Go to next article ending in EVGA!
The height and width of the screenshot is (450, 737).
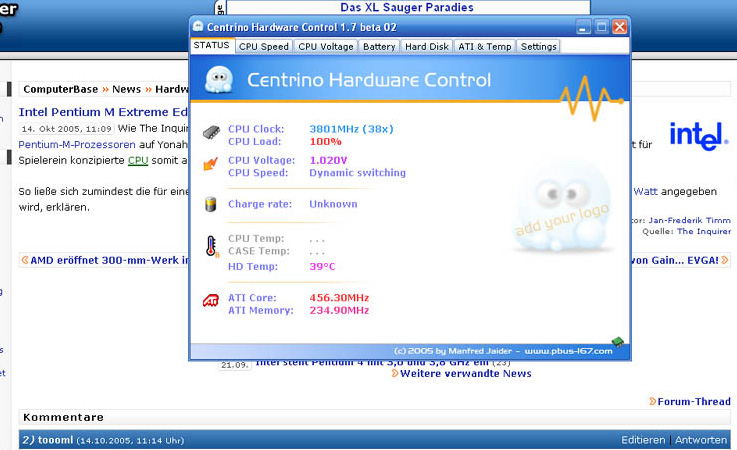(x=680, y=260)
